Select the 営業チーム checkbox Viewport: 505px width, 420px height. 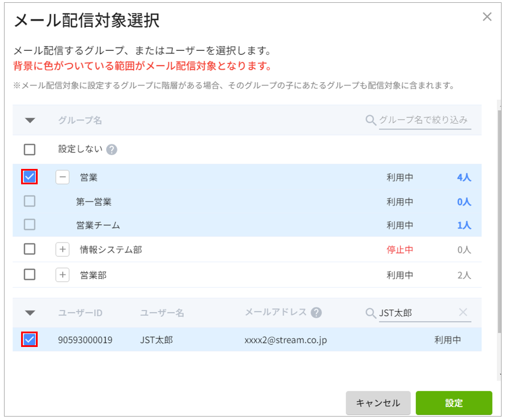(30, 225)
